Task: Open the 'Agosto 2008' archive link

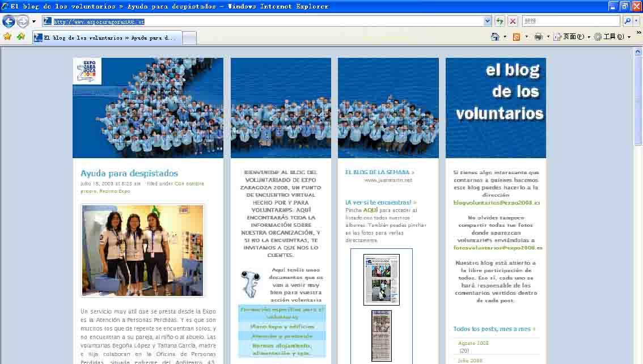Action: (473, 343)
